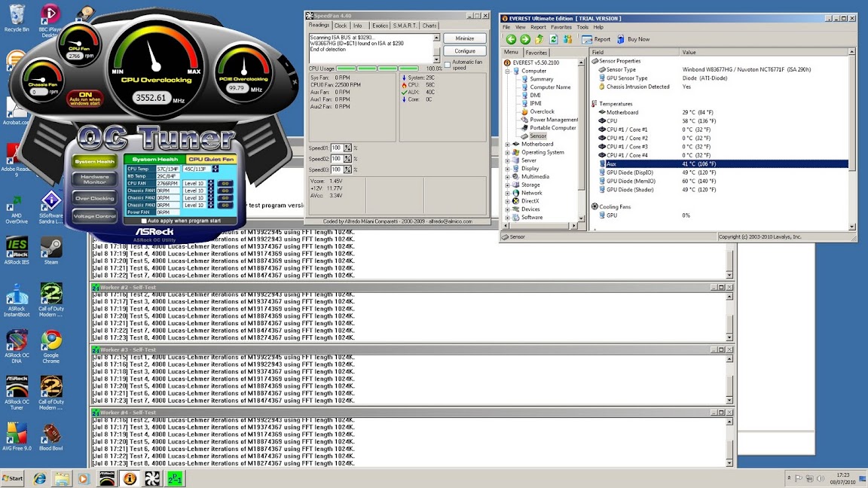
Task: Open the EVEREST Report toolbar button
Action: click(x=596, y=39)
